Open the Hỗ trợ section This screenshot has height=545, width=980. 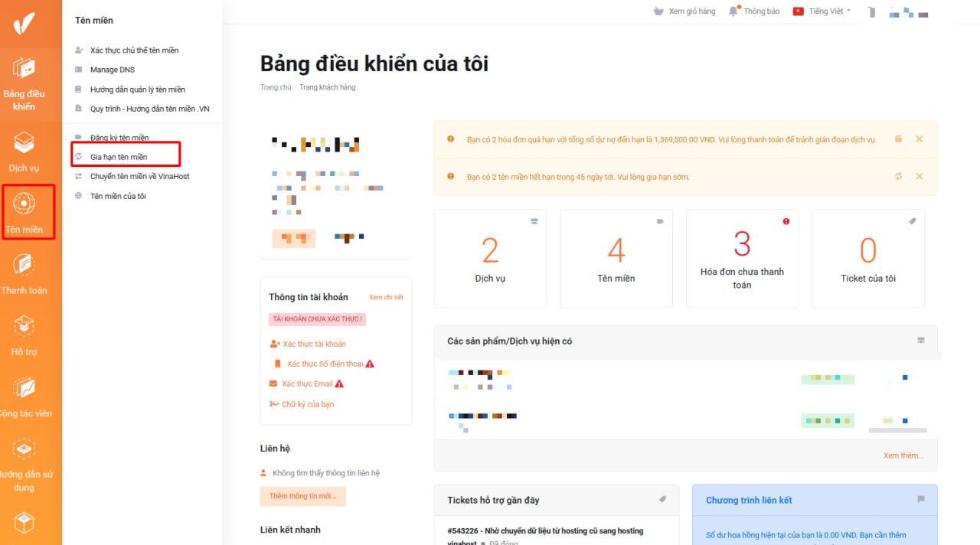(x=29, y=335)
